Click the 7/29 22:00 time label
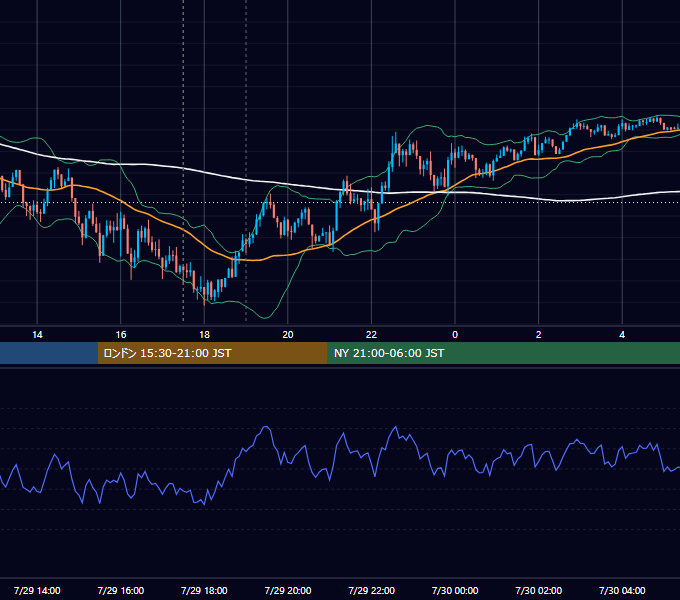The height and width of the screenshot is (600, 680). point(372,590)
